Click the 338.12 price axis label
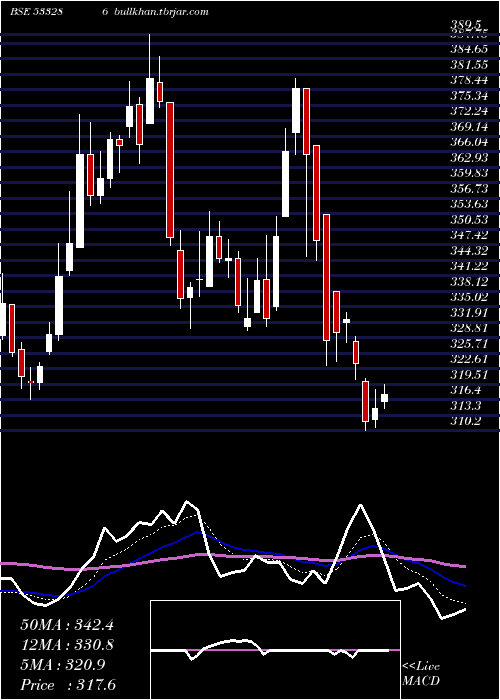500x700 pixels. tap(469, 282)
